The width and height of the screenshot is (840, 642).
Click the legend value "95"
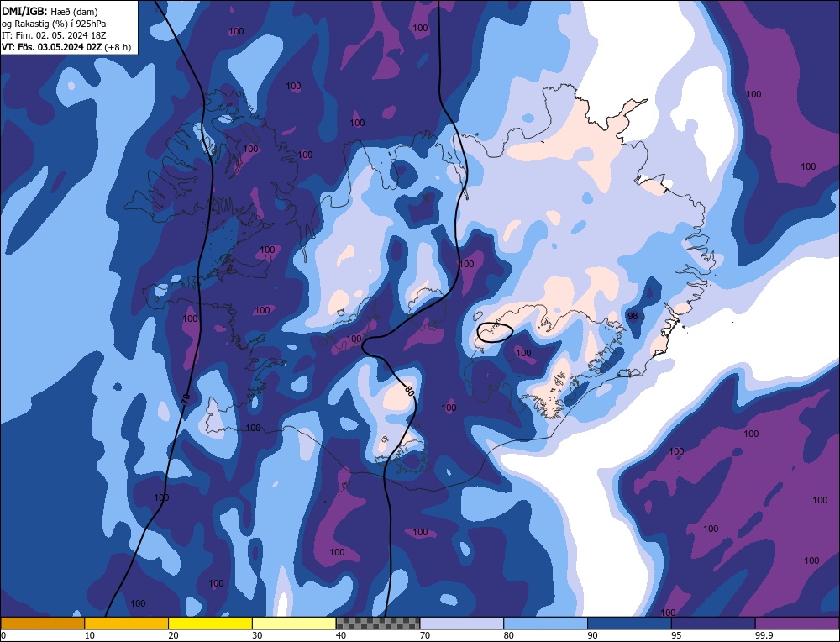point(676,635)
